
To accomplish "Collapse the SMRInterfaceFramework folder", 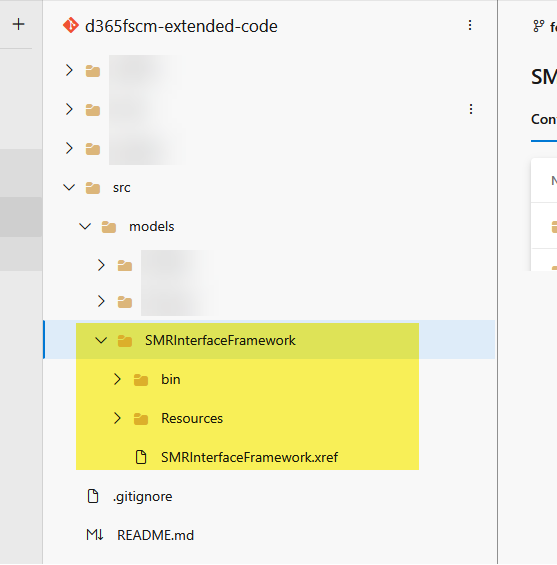I will (101, 340).
